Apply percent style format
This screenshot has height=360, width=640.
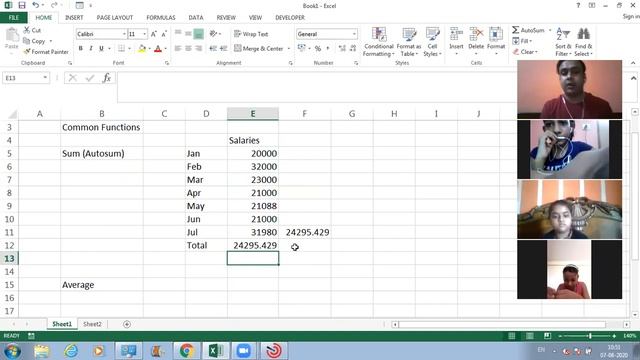tap(318, 49)
